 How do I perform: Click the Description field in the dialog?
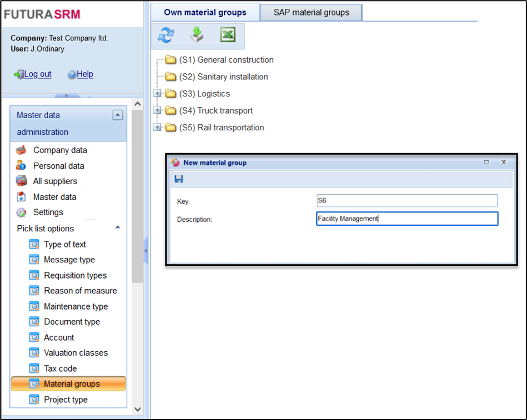tap(406, 219)
